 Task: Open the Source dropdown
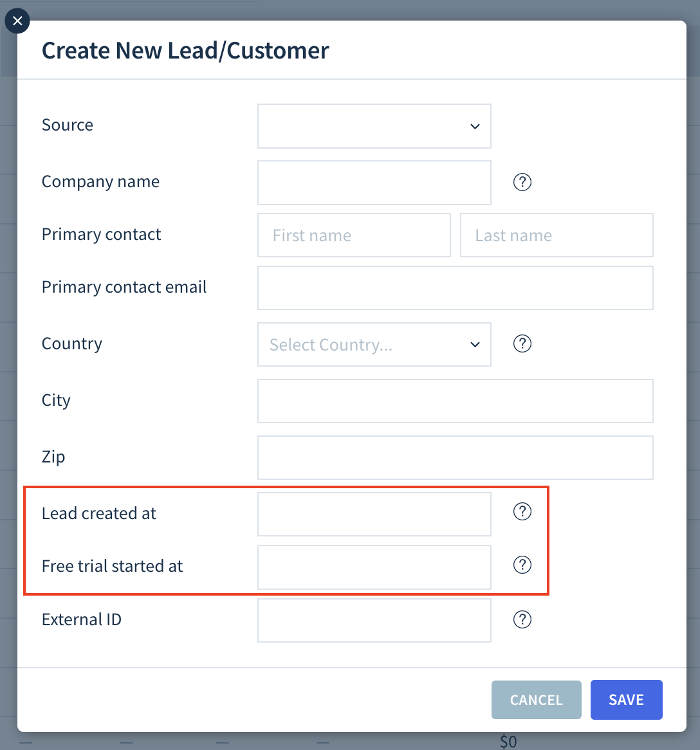374,126
